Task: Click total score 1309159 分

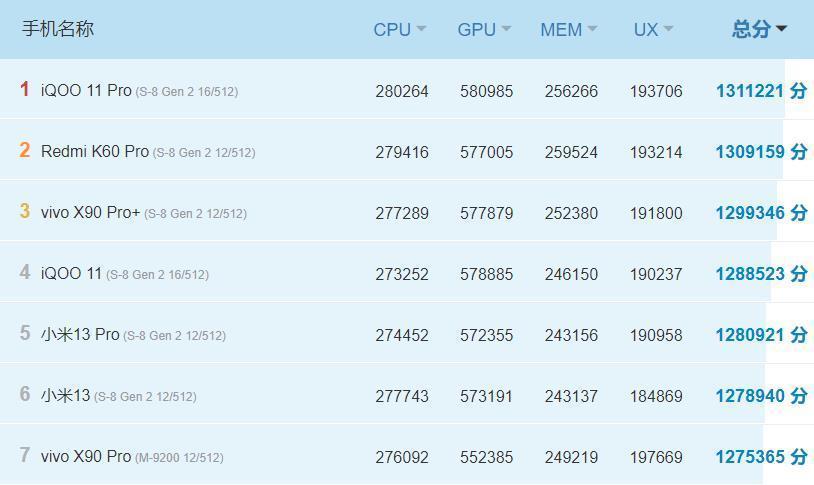Action: tap(760, 152)
